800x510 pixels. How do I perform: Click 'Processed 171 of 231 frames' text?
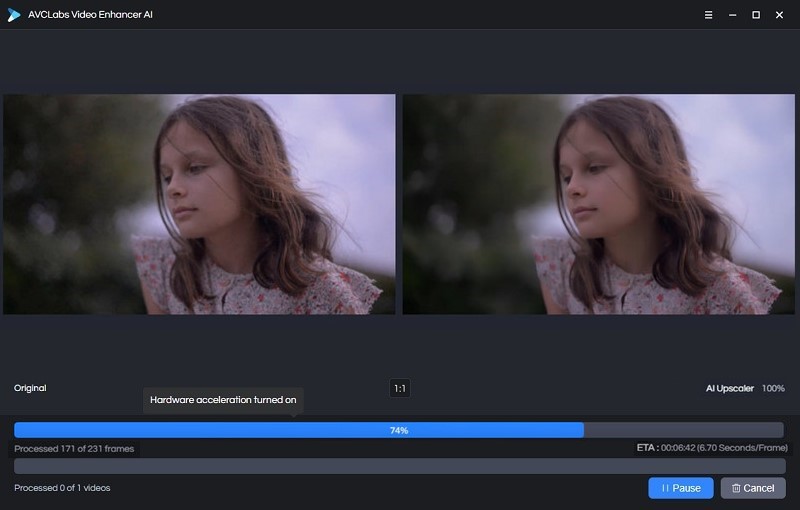(x=74, y=449)
